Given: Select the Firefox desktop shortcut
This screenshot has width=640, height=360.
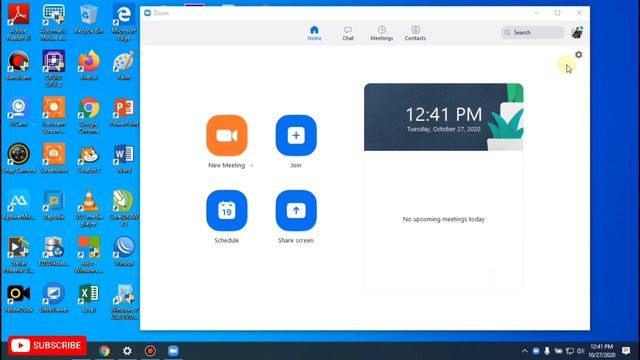Looking at the screenshot, I should pyautogui.click(x=89, y=65).
